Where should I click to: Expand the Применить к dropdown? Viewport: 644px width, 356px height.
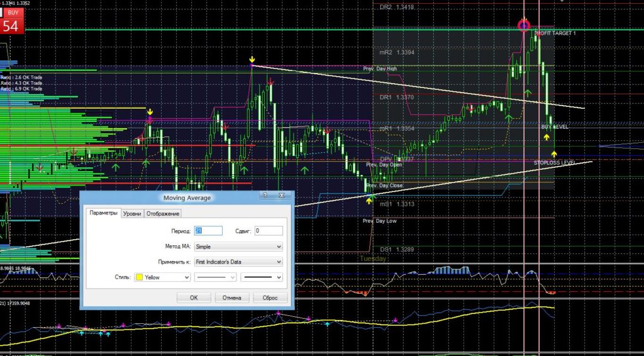pos(238,262)
